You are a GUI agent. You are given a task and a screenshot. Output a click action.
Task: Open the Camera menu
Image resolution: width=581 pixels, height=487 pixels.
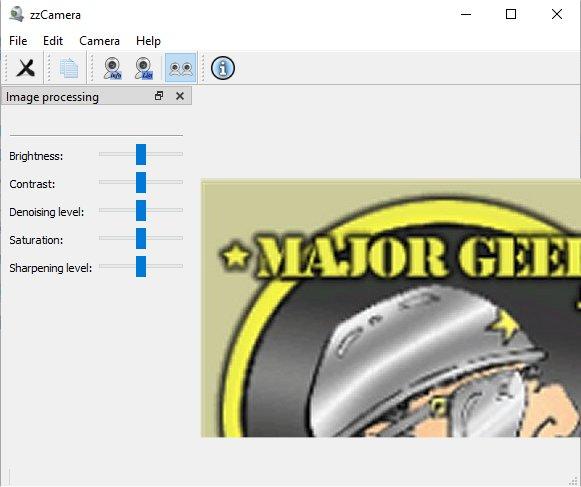pyautogui.click(x=99, y=41)
